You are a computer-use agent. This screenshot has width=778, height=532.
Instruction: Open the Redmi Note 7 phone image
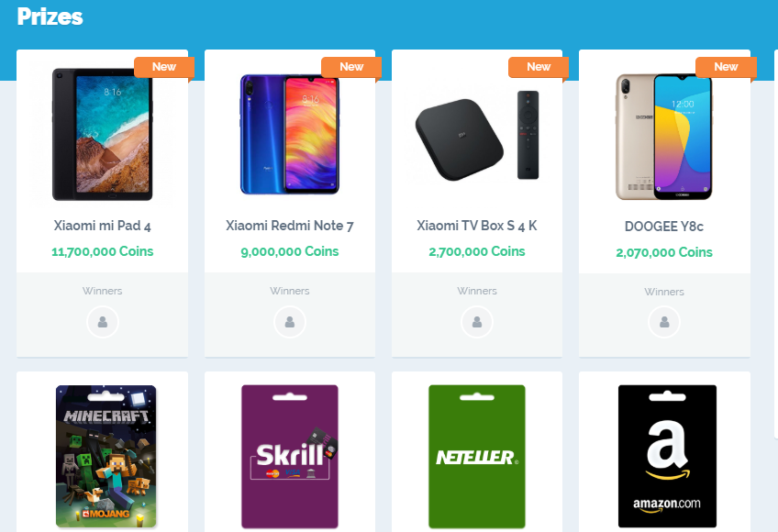[290, 135]
